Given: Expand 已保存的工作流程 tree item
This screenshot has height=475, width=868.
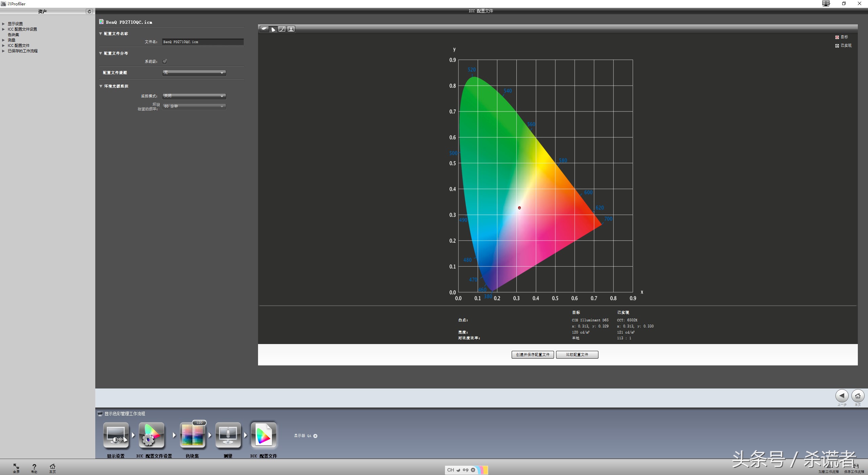Looking at the screenshot, I should [3, 51].
